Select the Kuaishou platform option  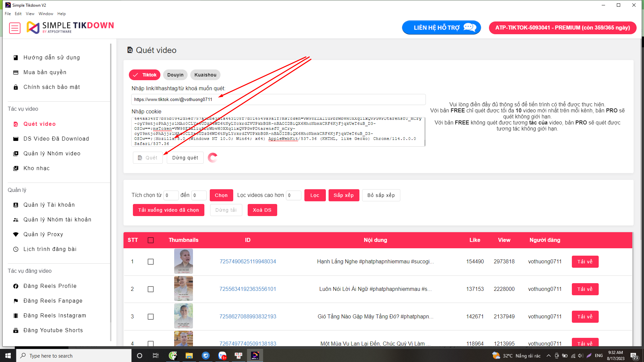tap(205, 75)
